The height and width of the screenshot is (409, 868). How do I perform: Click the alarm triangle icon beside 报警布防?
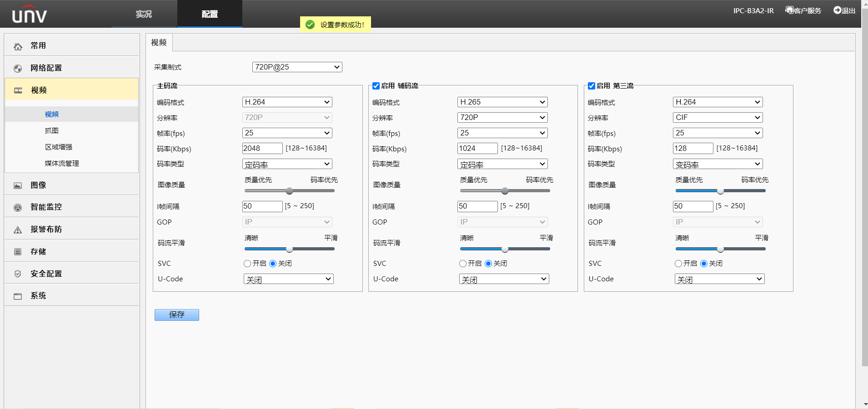[x=18, y=230]
